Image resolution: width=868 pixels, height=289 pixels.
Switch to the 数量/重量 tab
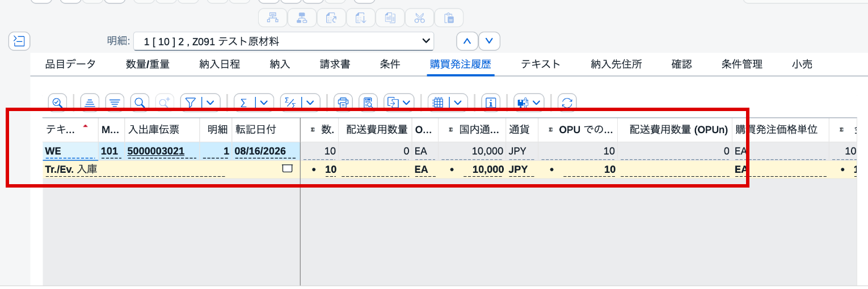point(148,65)
